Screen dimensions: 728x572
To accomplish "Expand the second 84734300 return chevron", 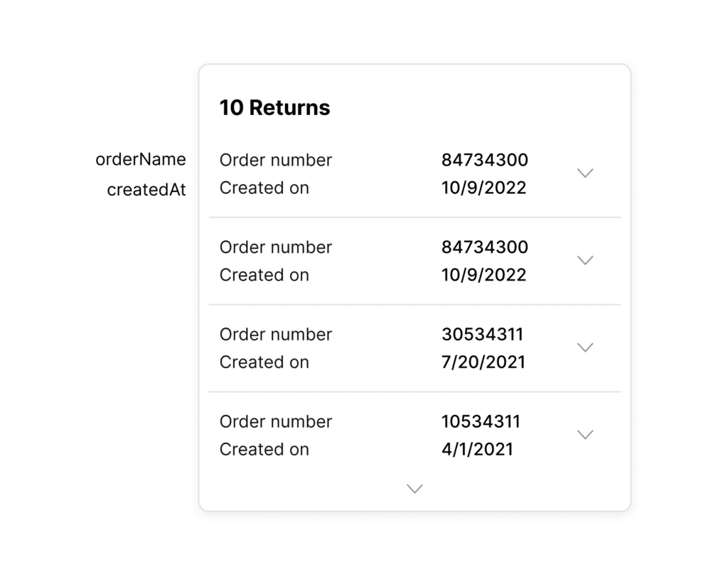I will [585, 260].
